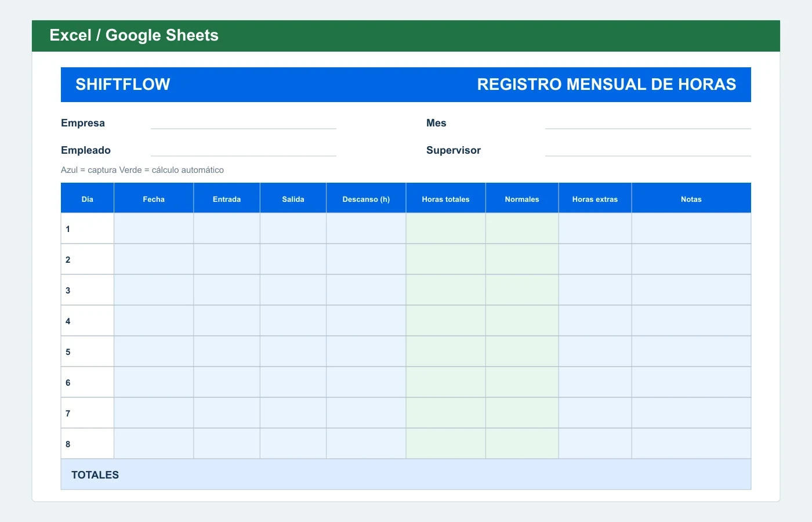Click the Empleado input line
This screenshot has width=812, height=522.
click(244, 150)
